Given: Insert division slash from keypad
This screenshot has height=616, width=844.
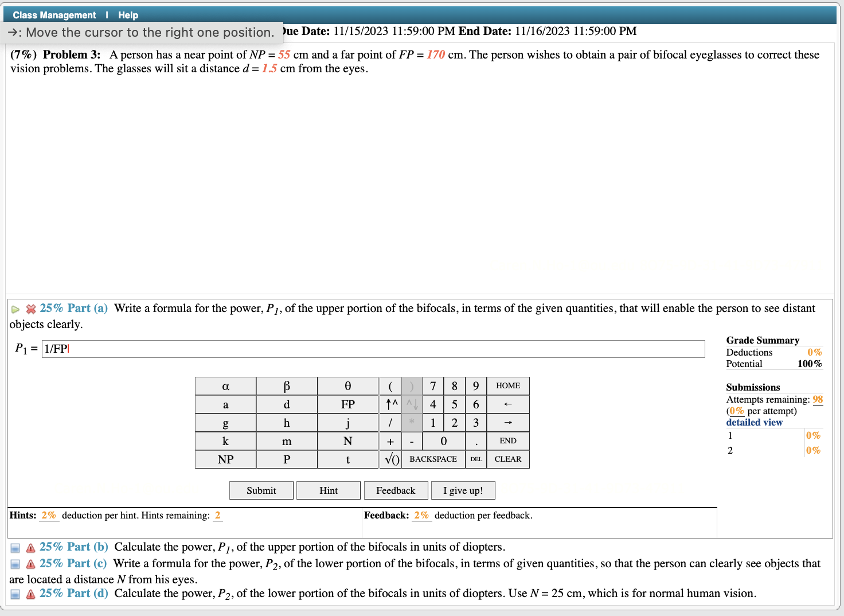Looking at the screenshot, I should coord(390,423).
